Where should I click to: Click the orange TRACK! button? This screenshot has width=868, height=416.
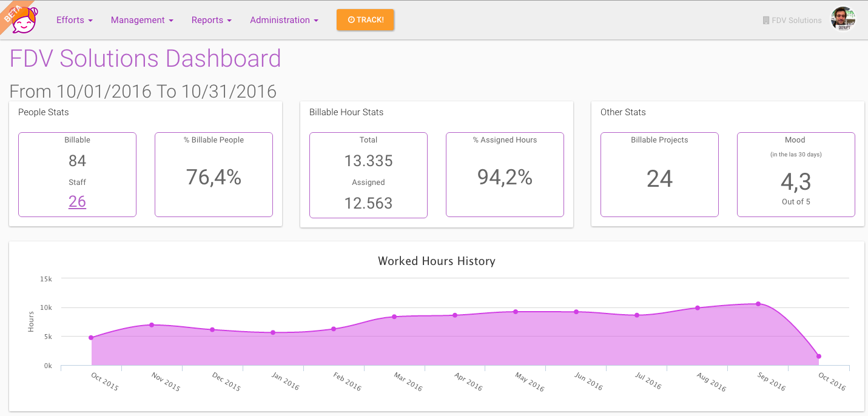pyautogui.click(x=365, y=20)
